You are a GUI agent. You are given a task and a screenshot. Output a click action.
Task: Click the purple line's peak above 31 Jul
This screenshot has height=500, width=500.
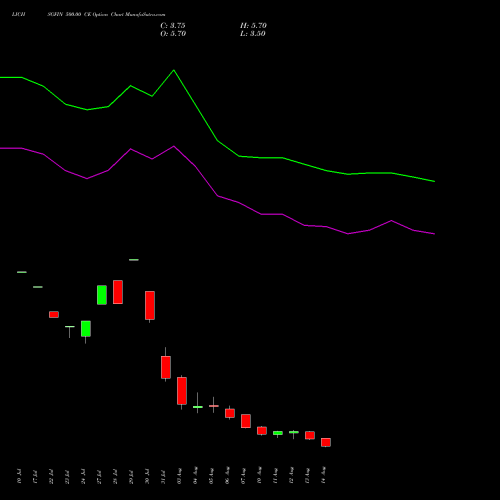174,146
